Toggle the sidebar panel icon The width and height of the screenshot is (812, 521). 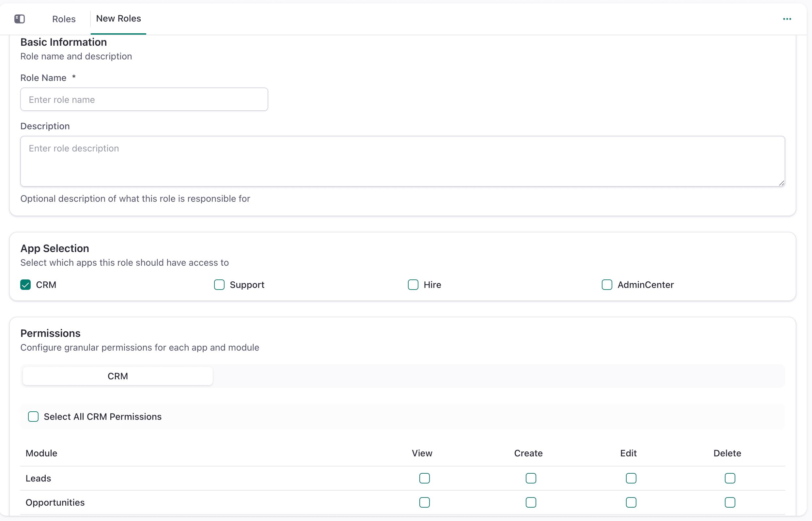click(20, 19)
